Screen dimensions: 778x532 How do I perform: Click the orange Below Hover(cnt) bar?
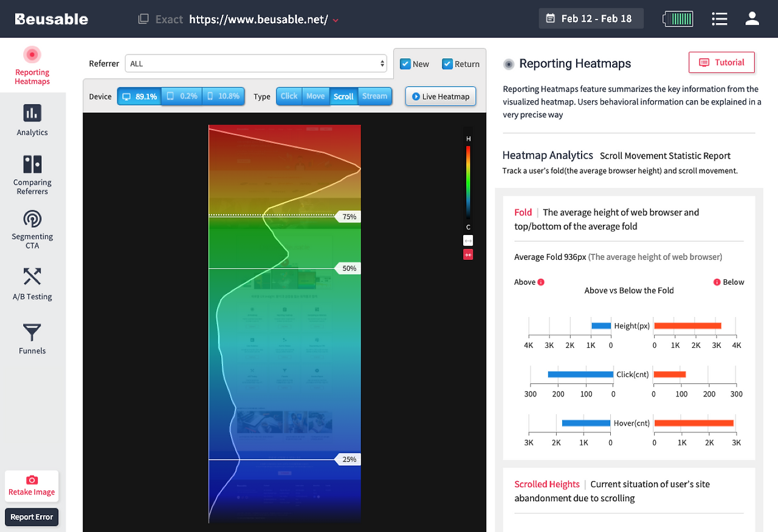tap(694, 423)
